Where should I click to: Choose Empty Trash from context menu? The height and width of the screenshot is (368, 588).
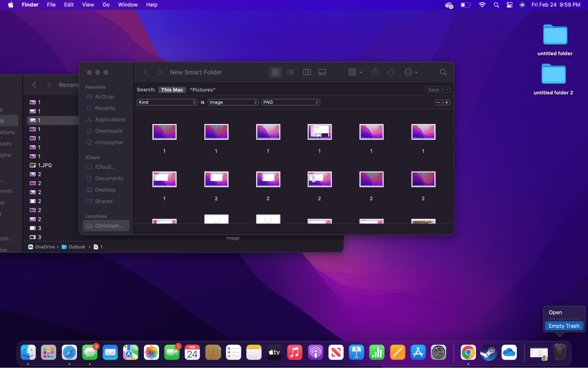564,326
